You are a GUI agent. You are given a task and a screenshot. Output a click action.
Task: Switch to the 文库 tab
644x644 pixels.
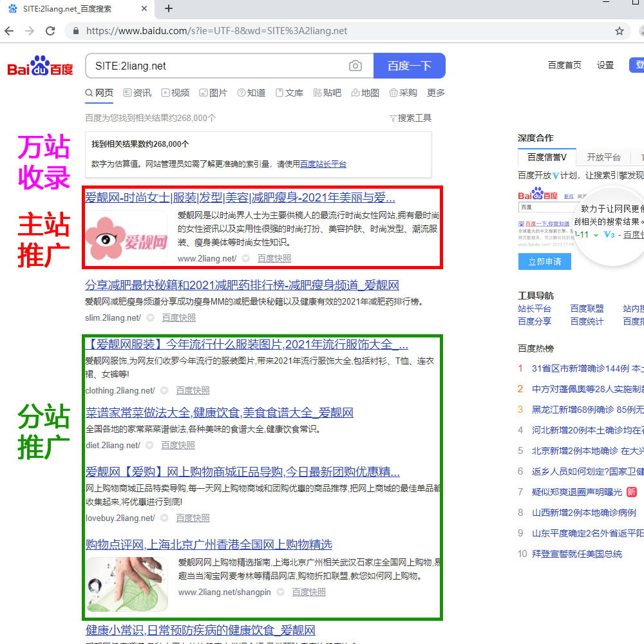290,93
